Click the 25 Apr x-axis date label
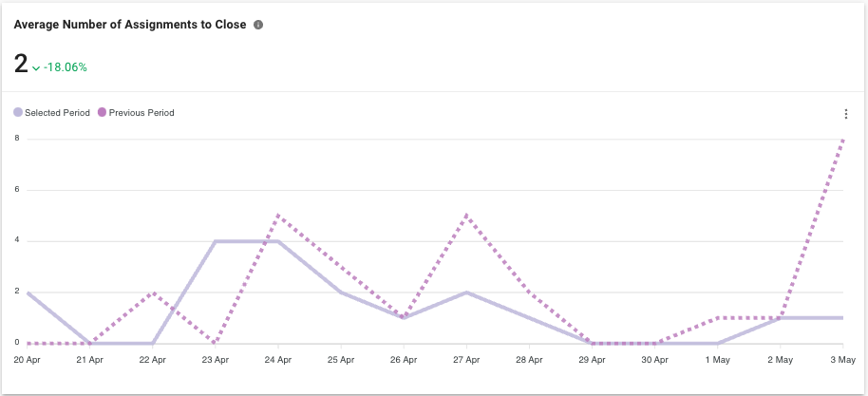868x396 pixels. pyautogui.click(x=340, y=361)
